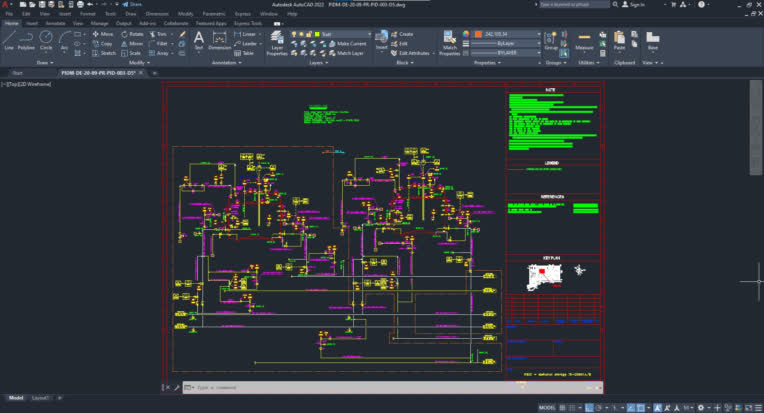Image resolution: width=764 pixels, height=413 pixels.
Task: Open the Annotate ribbon tab
Action: pos(55,23)
